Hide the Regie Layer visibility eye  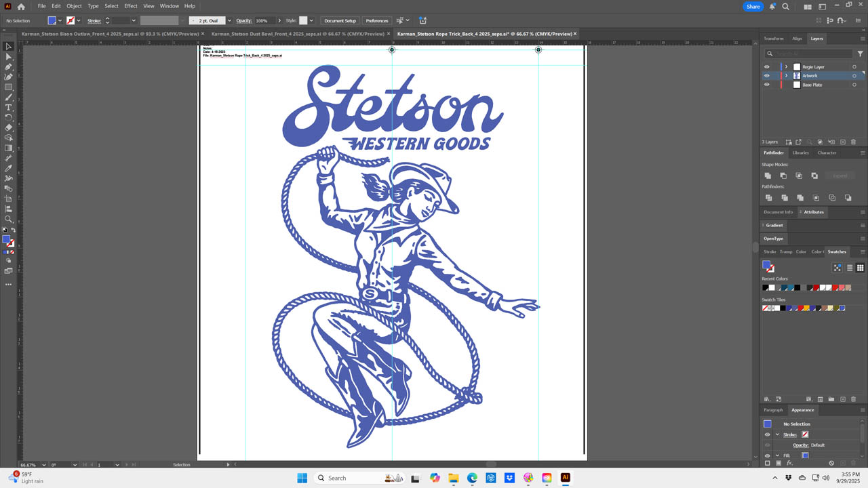point(767,67)
